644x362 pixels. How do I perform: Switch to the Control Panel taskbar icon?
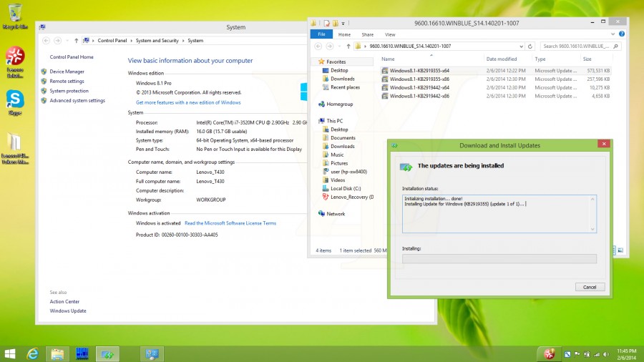click(x=152, y=354)
